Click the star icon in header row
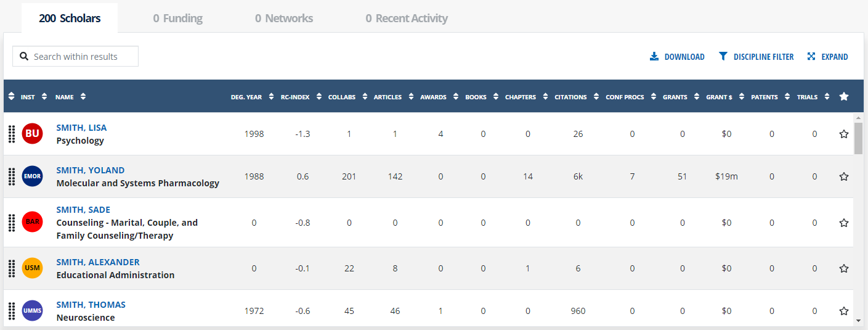The width and height of the screenshot is (868, 330). pyautogui.click(x=844, y=97)
